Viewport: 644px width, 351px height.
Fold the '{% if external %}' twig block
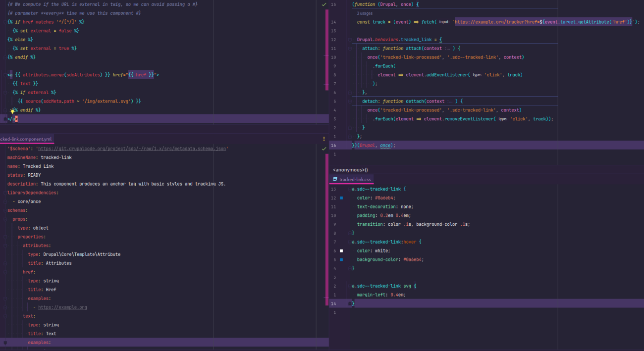[x=4, y=93]
